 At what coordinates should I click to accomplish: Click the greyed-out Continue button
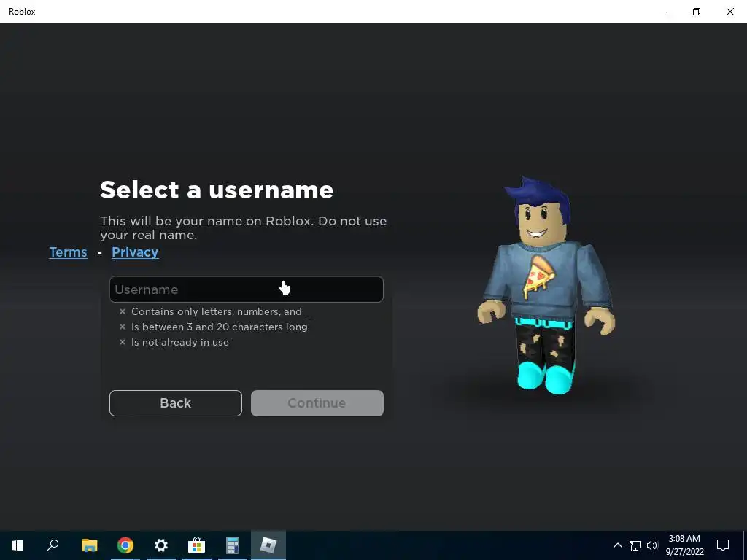click(317, 402)
